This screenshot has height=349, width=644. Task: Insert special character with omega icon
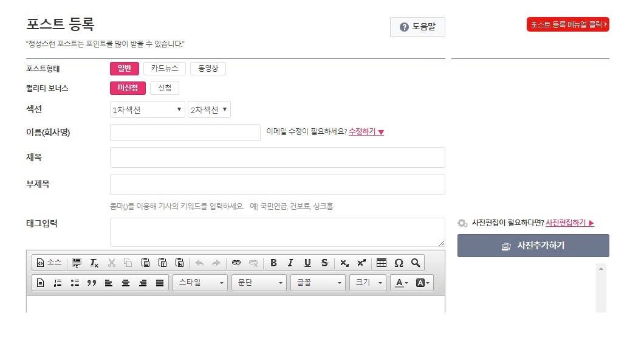tap(399, 263)
